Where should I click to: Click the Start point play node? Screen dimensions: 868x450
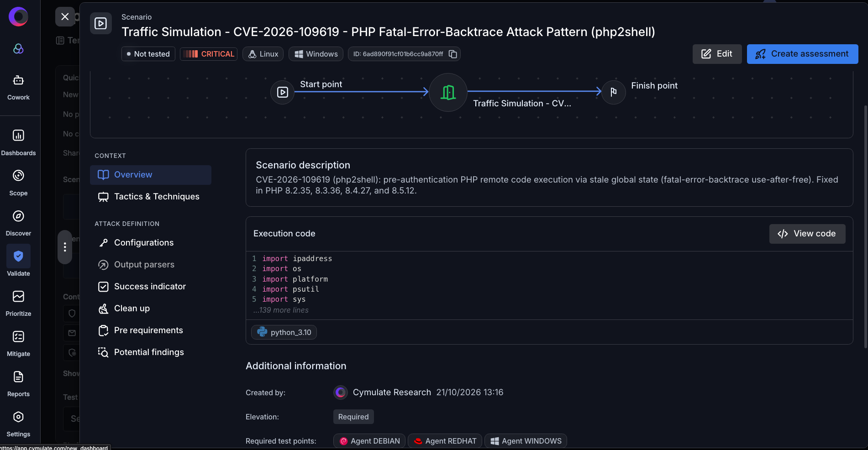(x=283, y=92)
